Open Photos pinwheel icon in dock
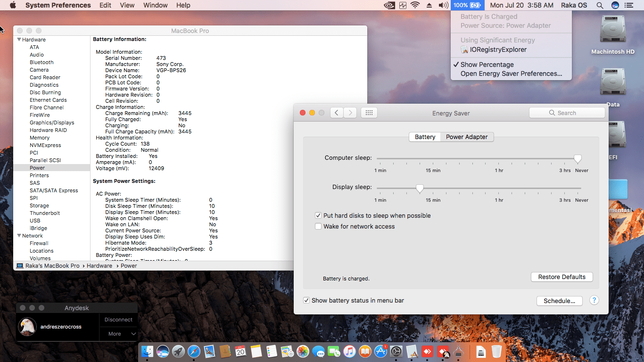The image size is (644, 362). tap(303, 351)
